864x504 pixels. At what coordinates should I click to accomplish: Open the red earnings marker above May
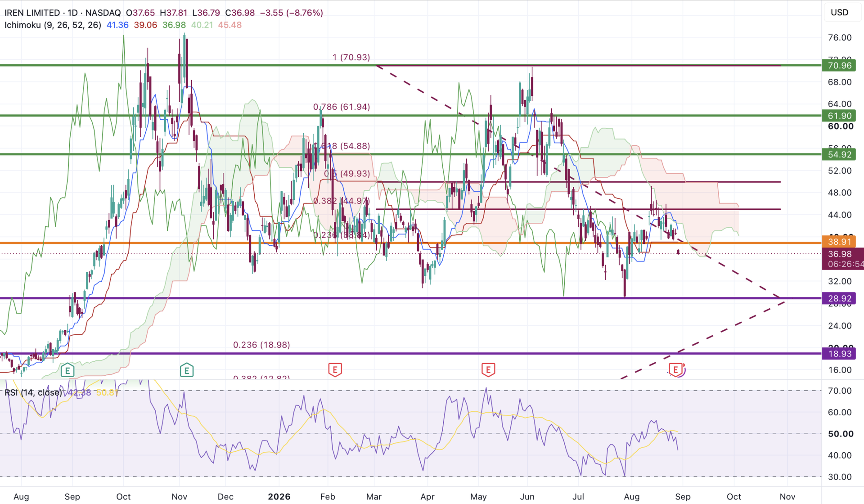488,370
